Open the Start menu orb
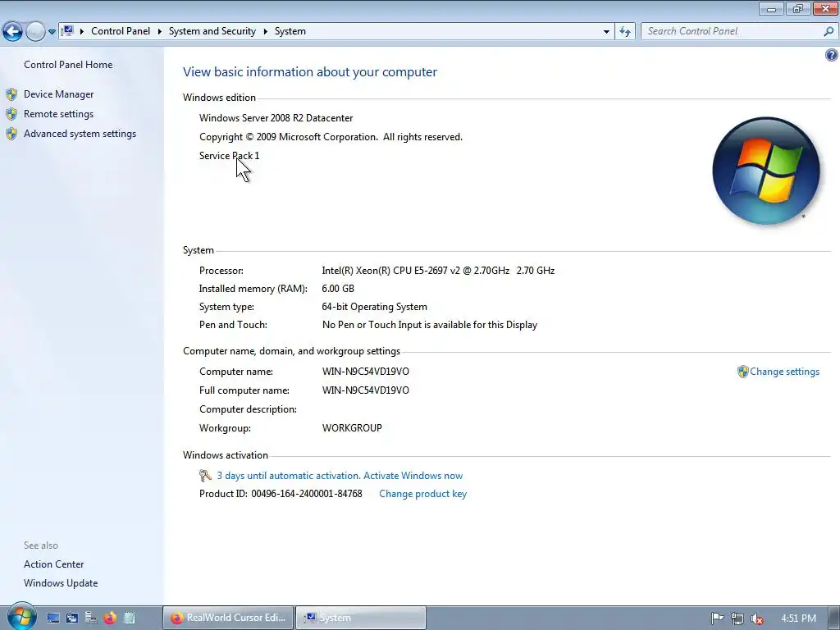Viewport: 840px width, 630px height. [21, 617]
